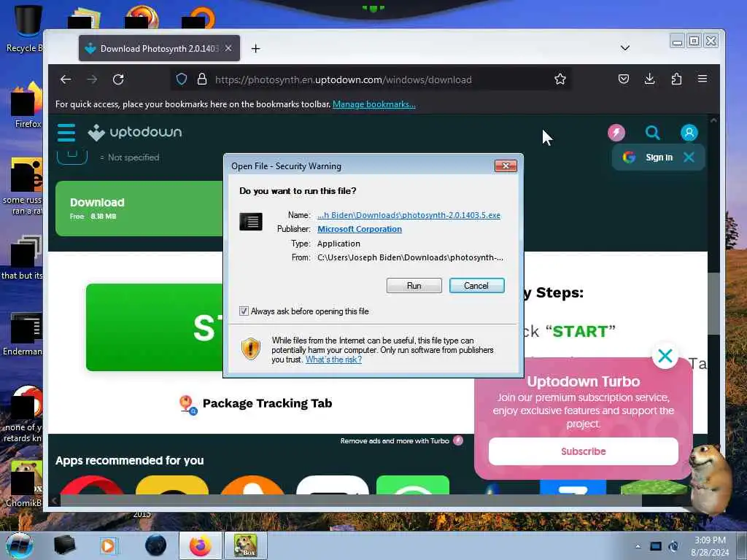
Task: Click the page vertical scrollbar thumb
Action: point(713,303)
